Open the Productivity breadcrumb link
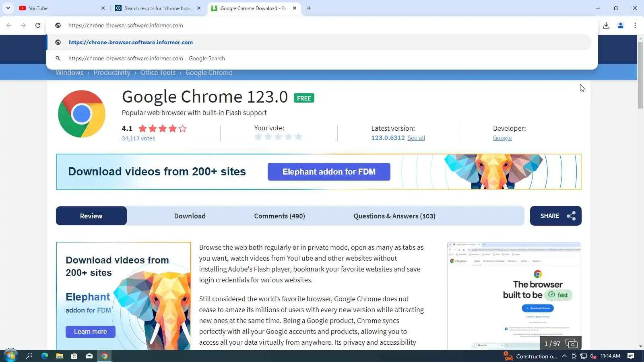This screenshot has width=644, height=362. coord(112,72)
